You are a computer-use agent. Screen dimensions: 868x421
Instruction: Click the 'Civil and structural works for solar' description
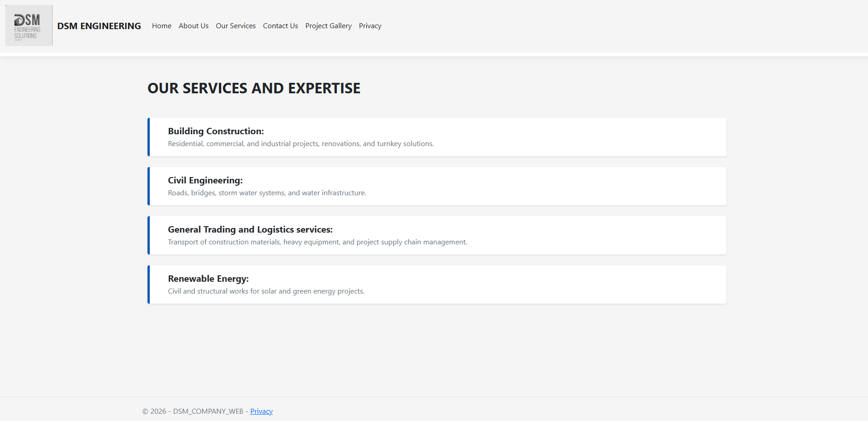coord(266,291)
